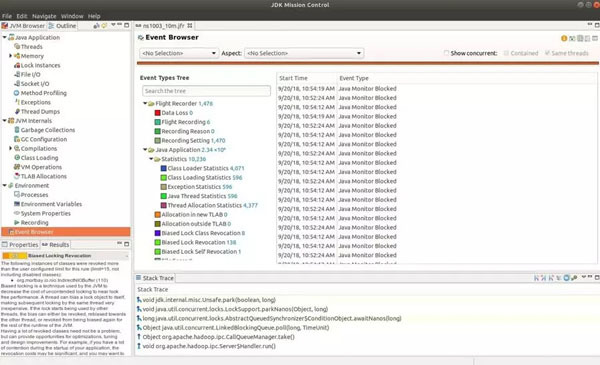Enable the Show concurrent checkbox
The height and width of the screenshot is (365, 600).
point(446,53)
